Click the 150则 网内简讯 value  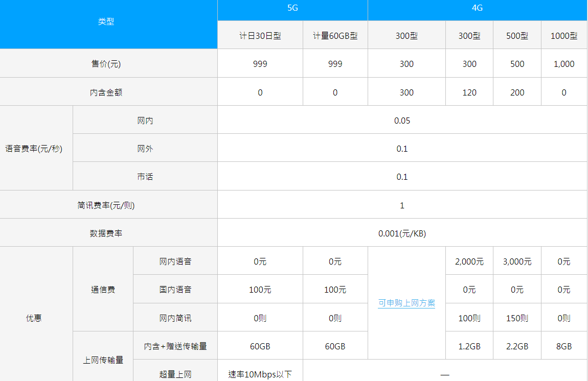(x=517, y=318)
